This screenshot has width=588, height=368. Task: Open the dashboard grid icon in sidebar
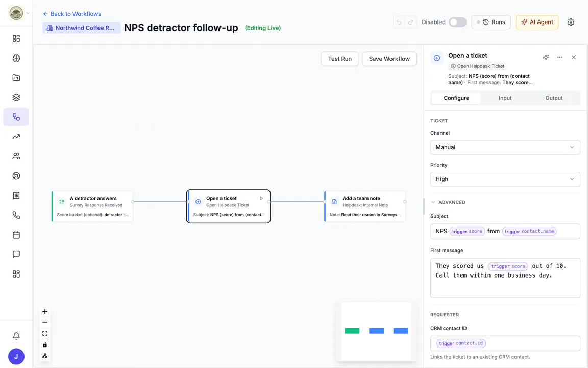16,38
